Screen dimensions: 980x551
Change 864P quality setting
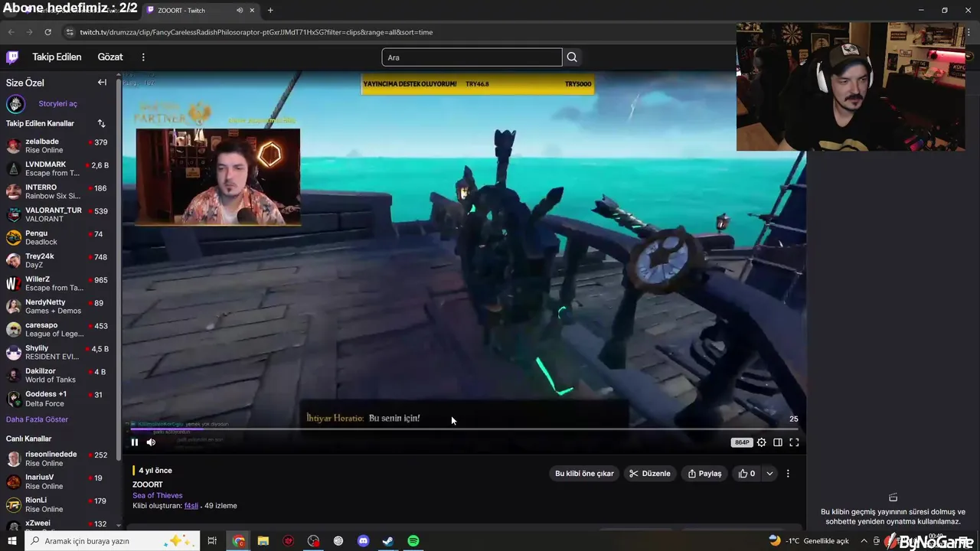pos(741,442)
